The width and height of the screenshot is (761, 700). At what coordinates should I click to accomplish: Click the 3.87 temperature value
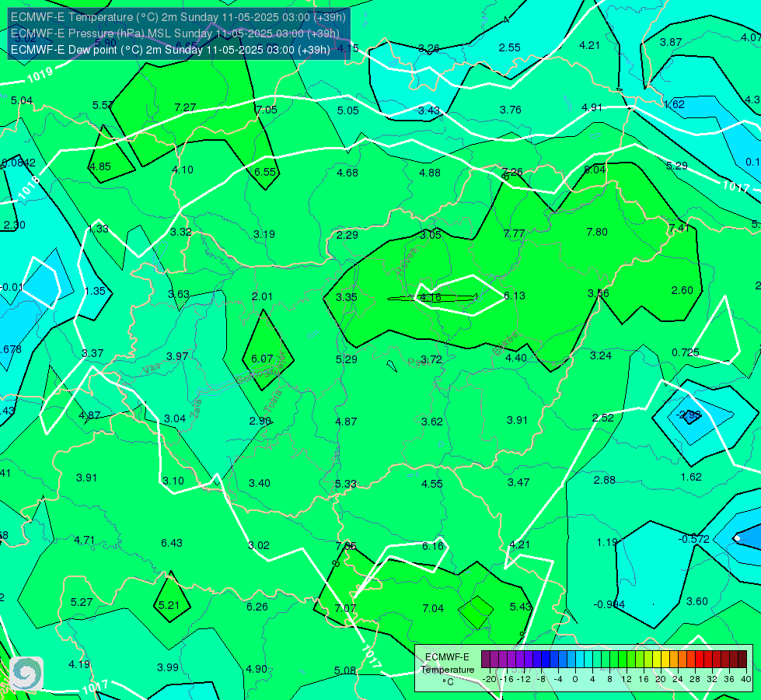click(x=671, y=42)
